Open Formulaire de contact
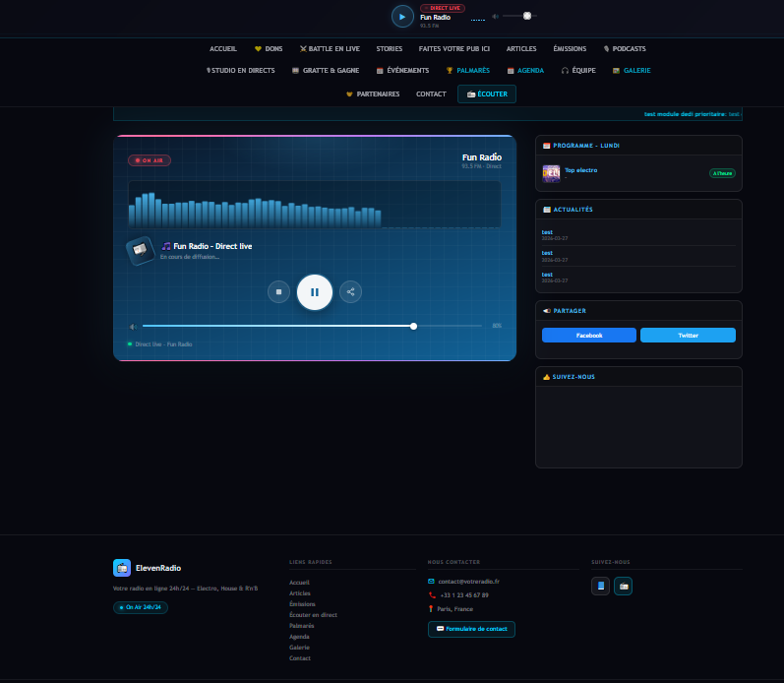Image resolution: width=784 pixels, height=683 pixels. click(471, 629)
